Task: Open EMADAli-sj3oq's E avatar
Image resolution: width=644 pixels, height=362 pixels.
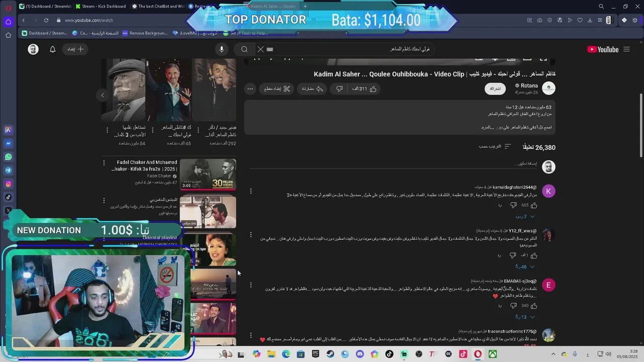Action: click(x=548, y=285)
